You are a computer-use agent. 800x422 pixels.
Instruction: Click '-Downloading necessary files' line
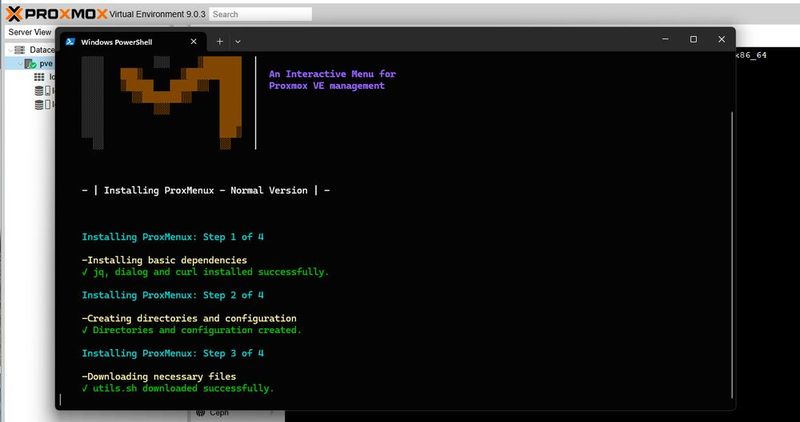coord(159,377)
